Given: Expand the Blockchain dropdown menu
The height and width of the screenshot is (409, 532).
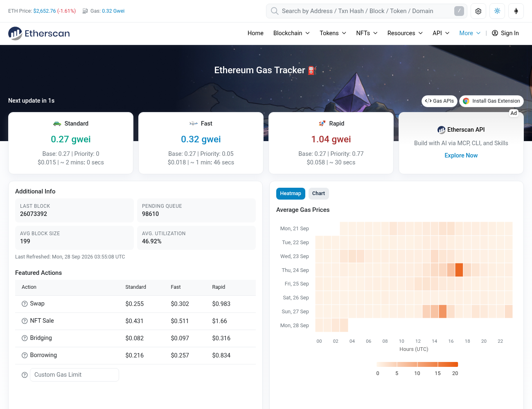Looking at the screenshot, I should (x=291, y=33).
